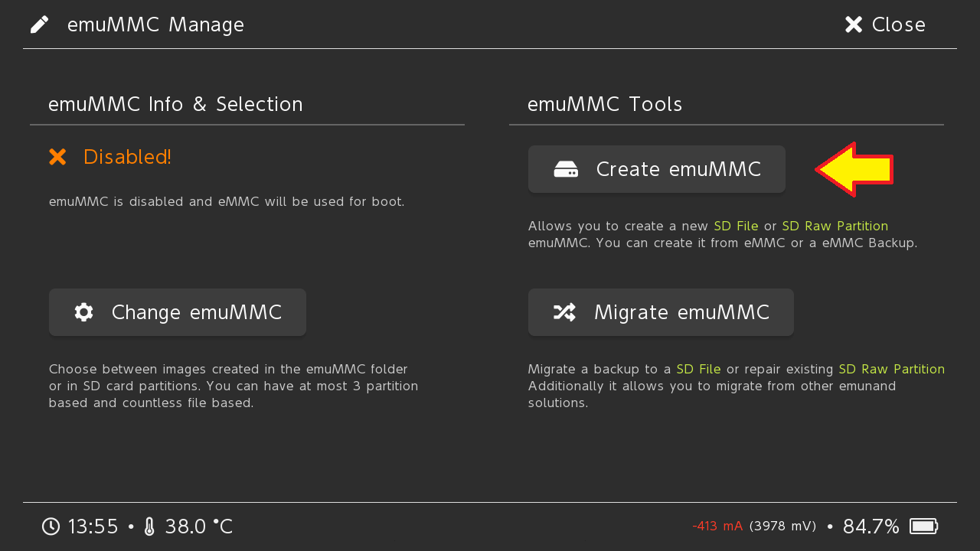Click the clock icon in status bar
Image resolution: width=980 pixels, height=551 pixels.
[x=51, y=527]
